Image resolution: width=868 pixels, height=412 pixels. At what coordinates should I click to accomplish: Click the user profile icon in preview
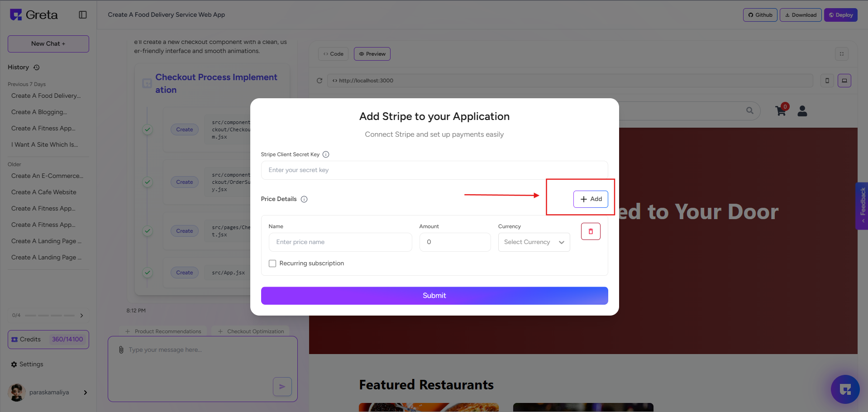pos(802,111)
